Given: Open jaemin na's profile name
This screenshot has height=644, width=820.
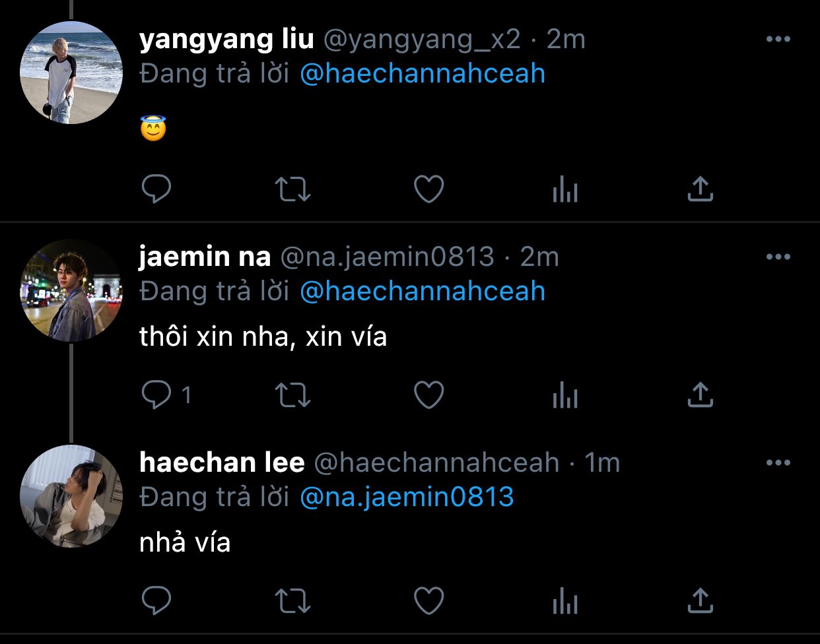Looking at the screenshot, I should pyautogui.click(x=205, y=257).
